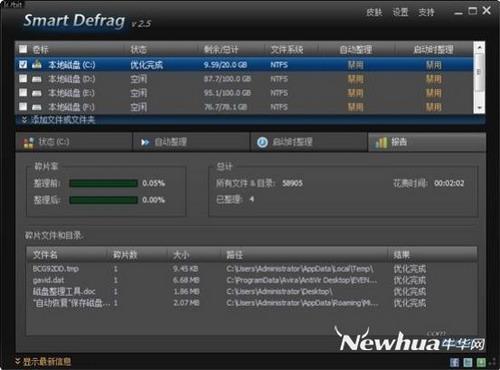Click the drive icon for local disk C:
Screen dimensions: 500x370
point(37,64)
